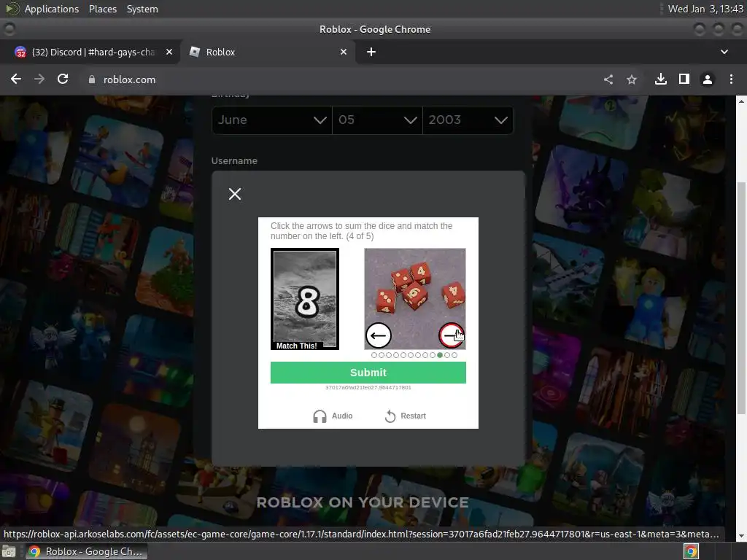Click the ROBLOX ON YOUR DEVICE heading
The width and height of the screenshot is (747, 560).
(363, 502)
